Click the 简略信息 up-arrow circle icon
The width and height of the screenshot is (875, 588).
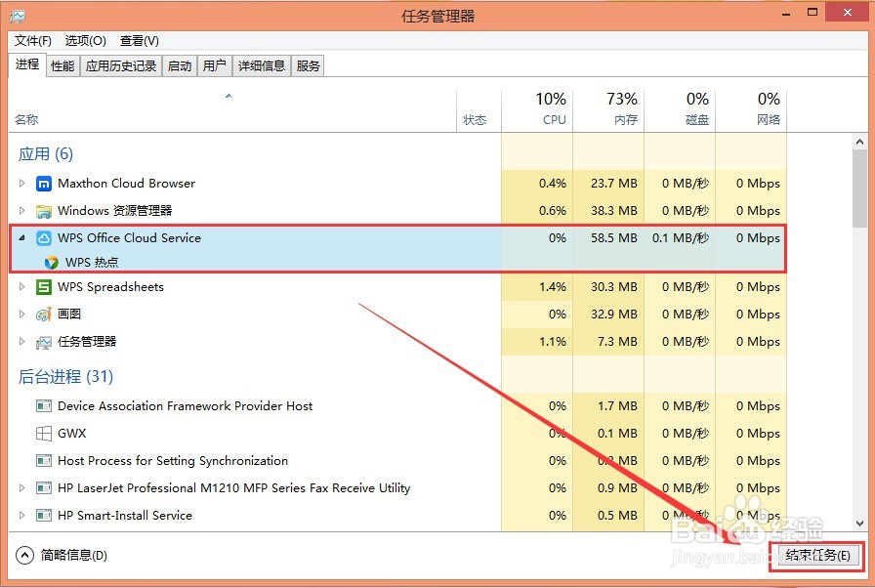pos(24,555)
